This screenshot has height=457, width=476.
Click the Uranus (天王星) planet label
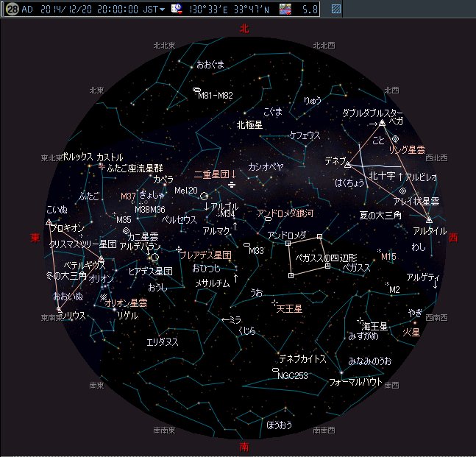coord(289,311)
